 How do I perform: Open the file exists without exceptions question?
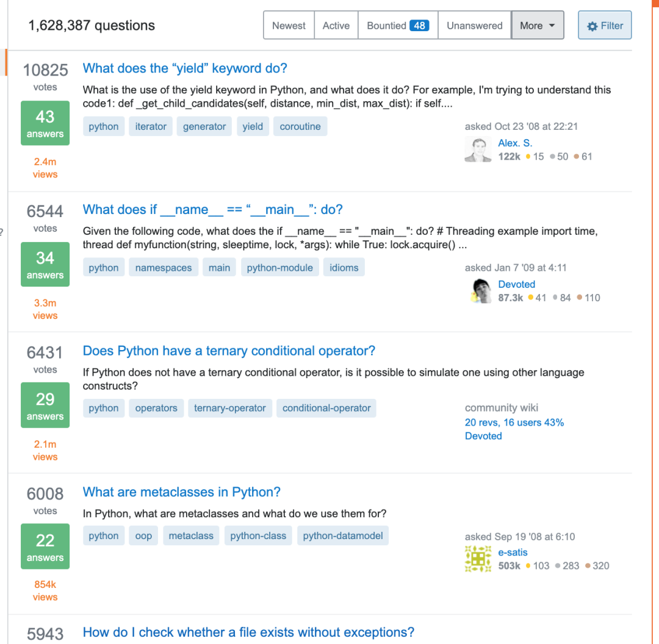(248, 632)
